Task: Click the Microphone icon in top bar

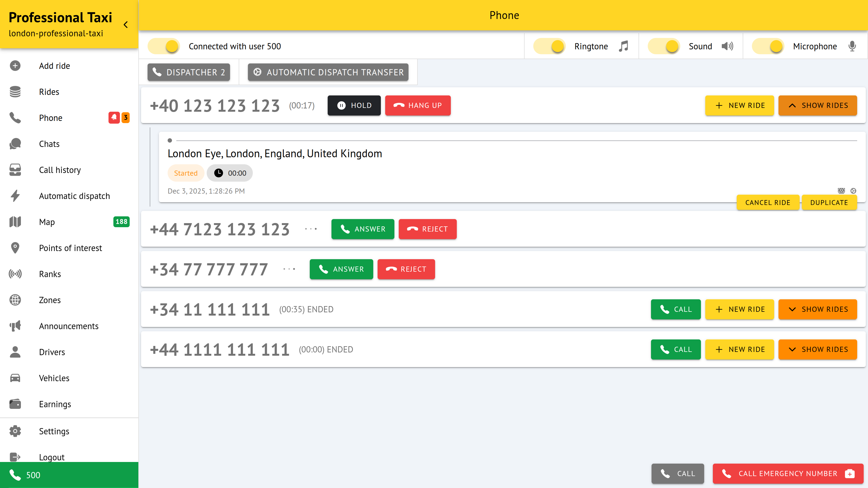Action: [x=852, y=46]
